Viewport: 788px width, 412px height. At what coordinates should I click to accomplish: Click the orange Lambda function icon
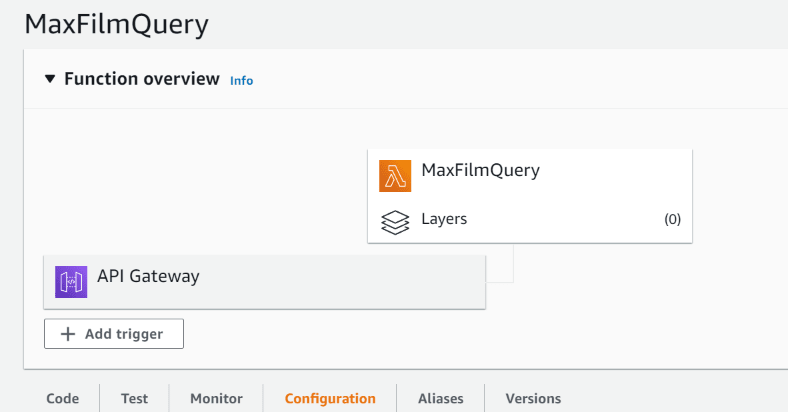395,176
